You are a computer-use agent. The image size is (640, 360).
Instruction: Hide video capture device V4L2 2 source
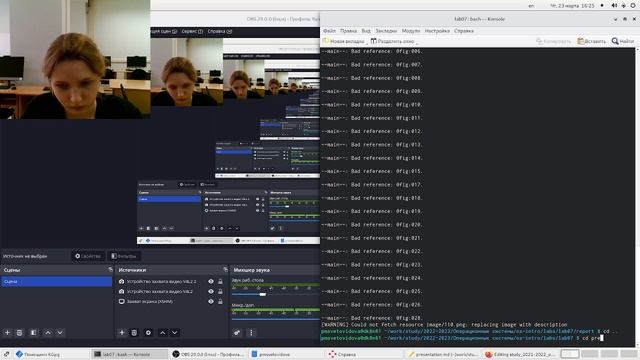coord(211,282)
